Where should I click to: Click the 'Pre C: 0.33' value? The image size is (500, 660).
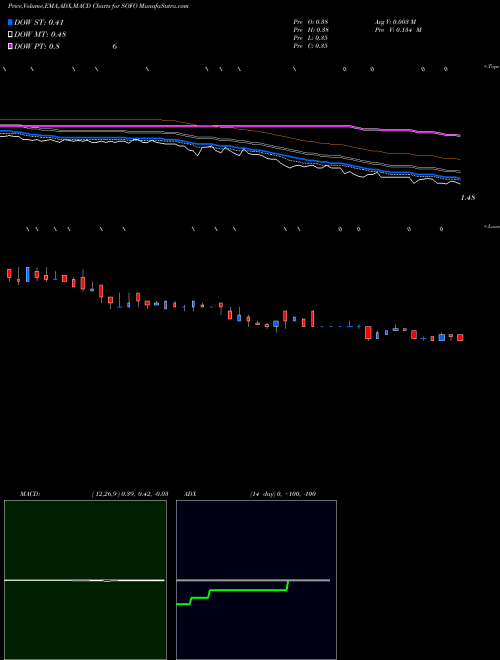[x=310, y=46]
